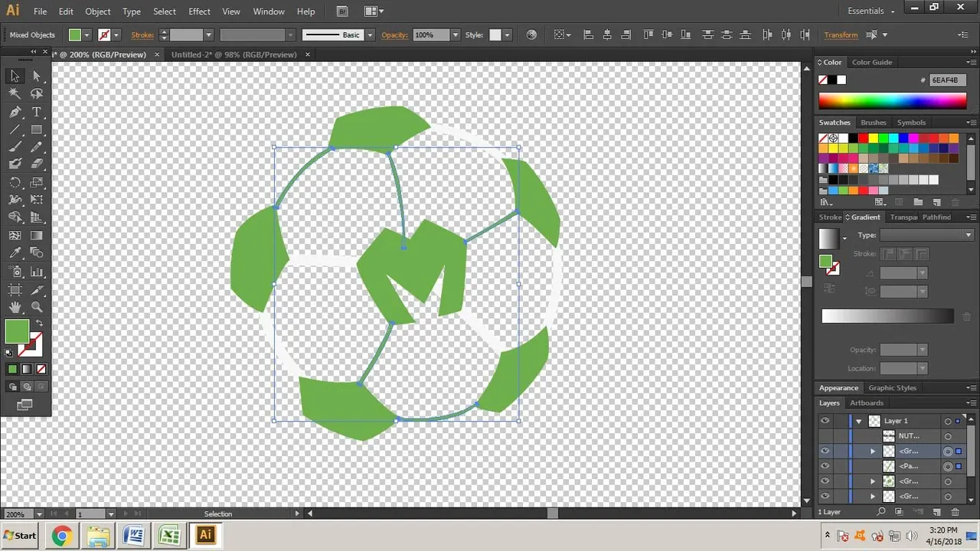Select the Type tool
The image size is (980, 551).
(x=36, y=112)
